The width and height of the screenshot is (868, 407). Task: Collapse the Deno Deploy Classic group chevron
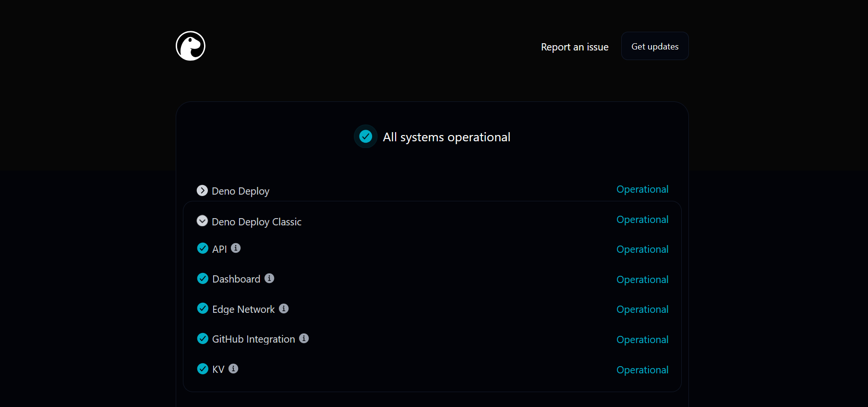click(x=202, y=221)
